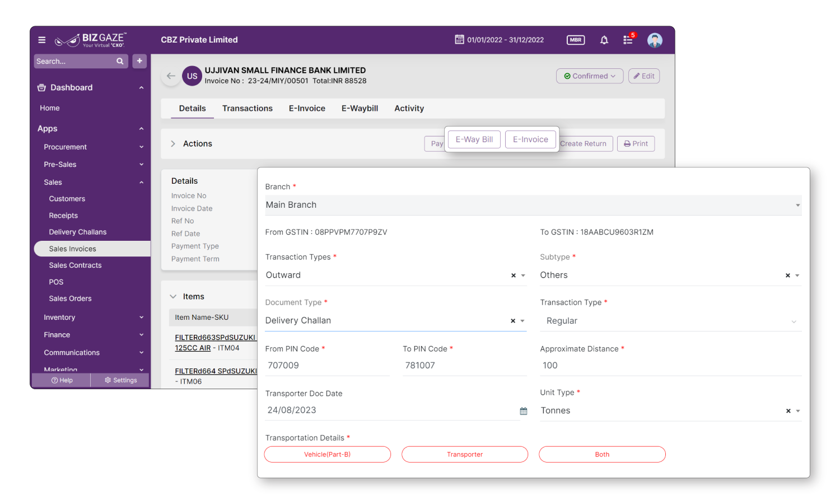Open the Help button
This screenshot has height=504, width=840.
point(61,380)
